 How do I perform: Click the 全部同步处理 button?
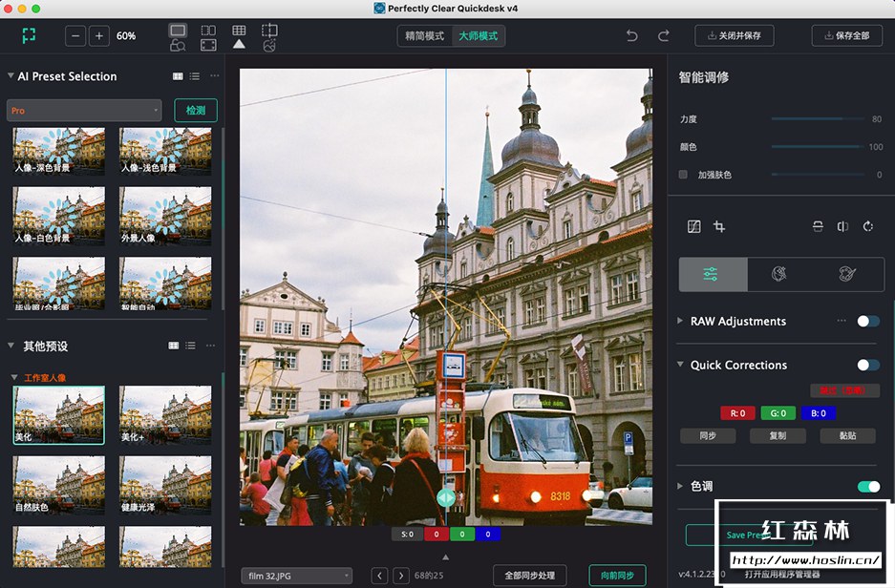[x=531, y=576]
